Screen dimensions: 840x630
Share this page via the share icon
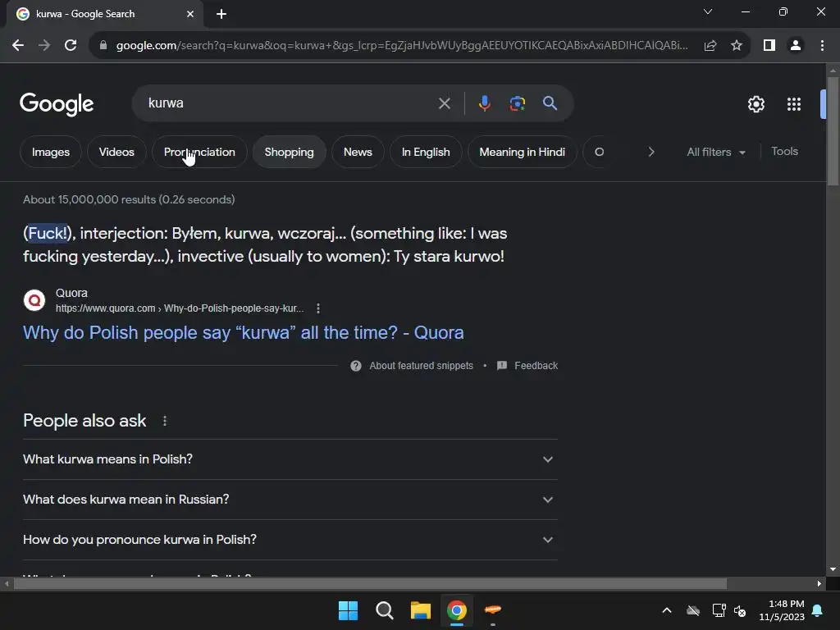[x=710, y=46]
